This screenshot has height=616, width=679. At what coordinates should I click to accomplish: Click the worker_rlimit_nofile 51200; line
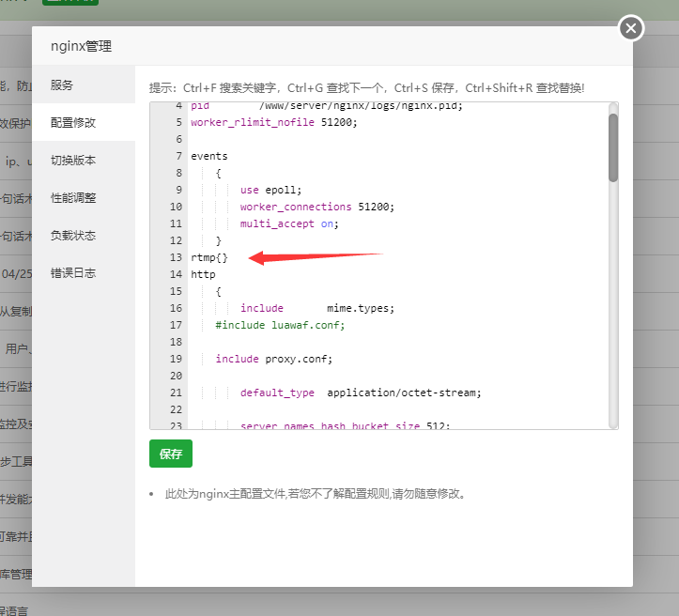[x=274, y=122]
